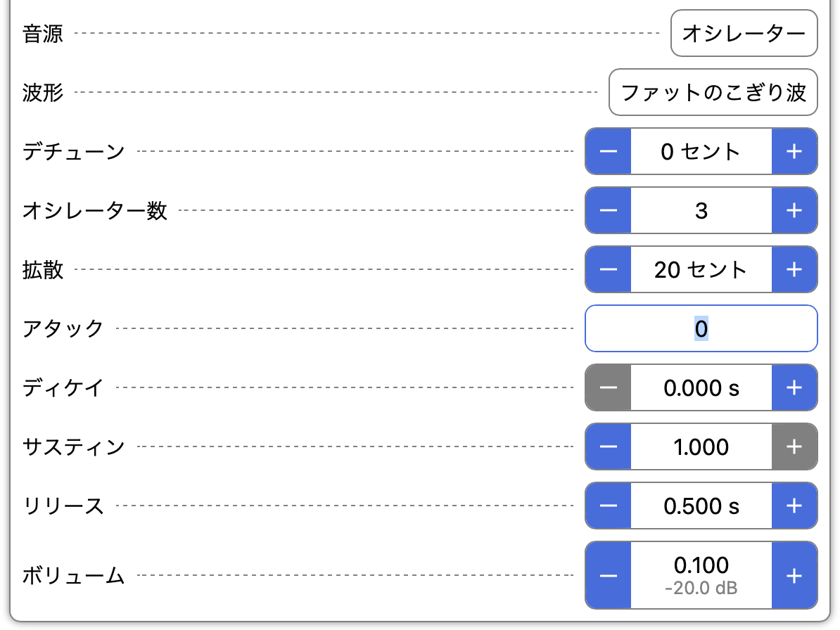This screenshot has height=630, width=840.
Task: Decrease サスティン with minus button
Action: coord(609,446)
